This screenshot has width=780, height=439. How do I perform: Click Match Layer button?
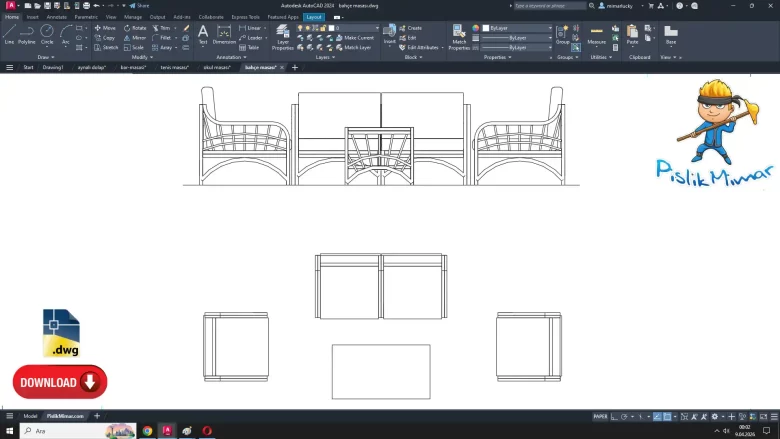[354, 48]
